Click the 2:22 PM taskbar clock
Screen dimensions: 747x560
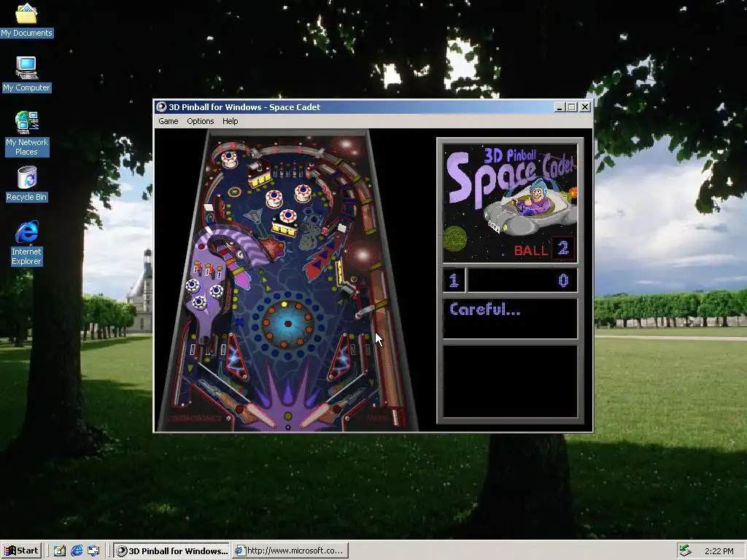(719, 551)
